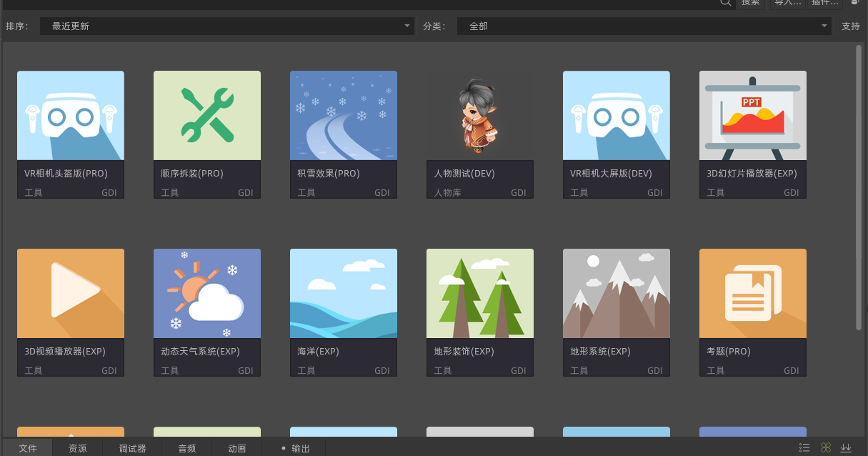
Task: Switch to grid view clover icon
Action: point(826,447)
